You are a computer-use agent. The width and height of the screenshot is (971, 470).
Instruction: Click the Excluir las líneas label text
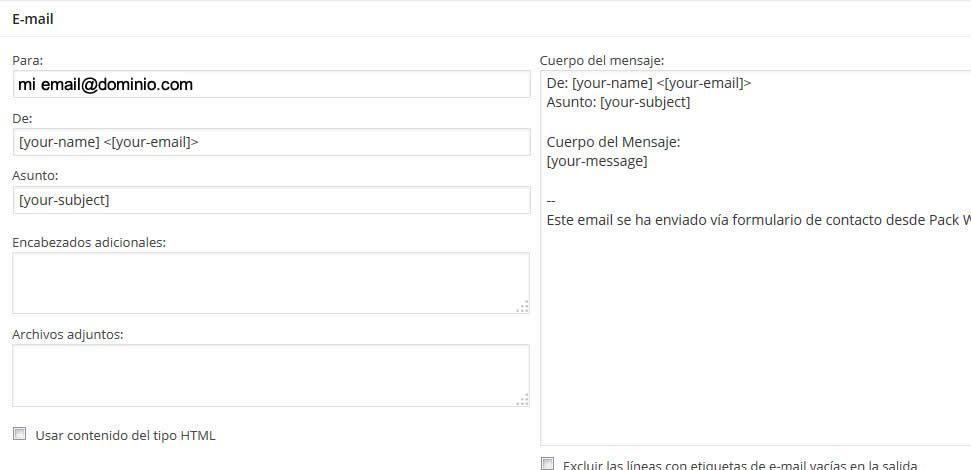tap(740, 465)
